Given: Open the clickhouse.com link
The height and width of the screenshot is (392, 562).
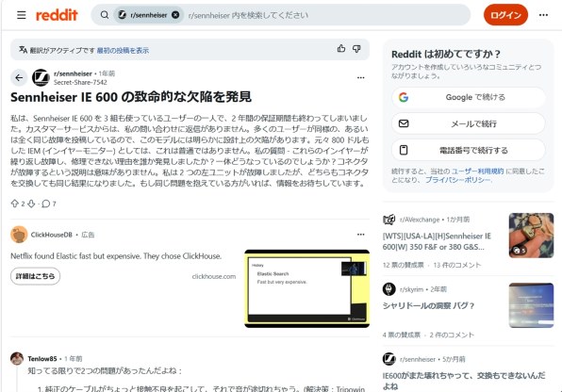Looking at the screenshot, I should [x=214, y=276].
